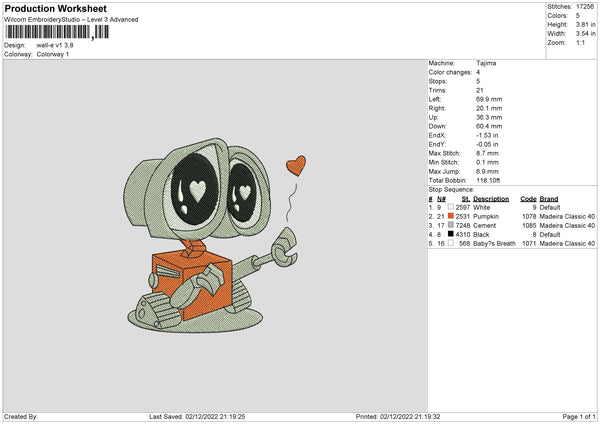Click the Max Stitch value 8.7 mm
600x424 pixels.
[487, 153]
